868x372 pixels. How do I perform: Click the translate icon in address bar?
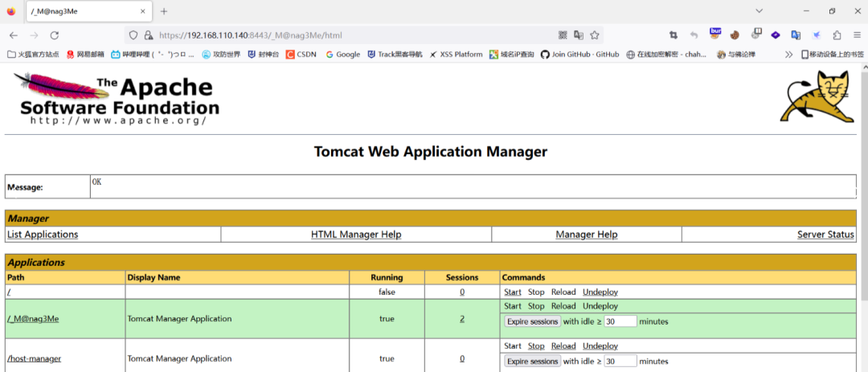tap(579, 35)
